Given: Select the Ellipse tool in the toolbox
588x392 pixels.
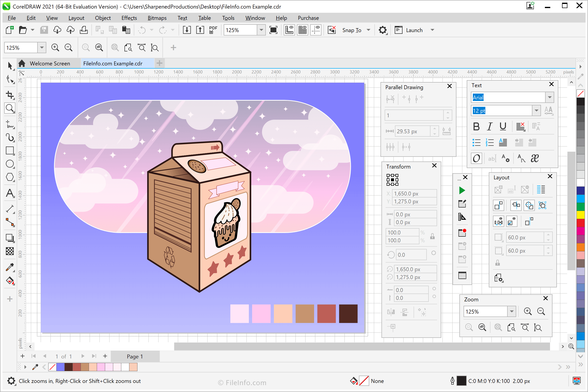Looking at the screenshot, I should 10,164.
